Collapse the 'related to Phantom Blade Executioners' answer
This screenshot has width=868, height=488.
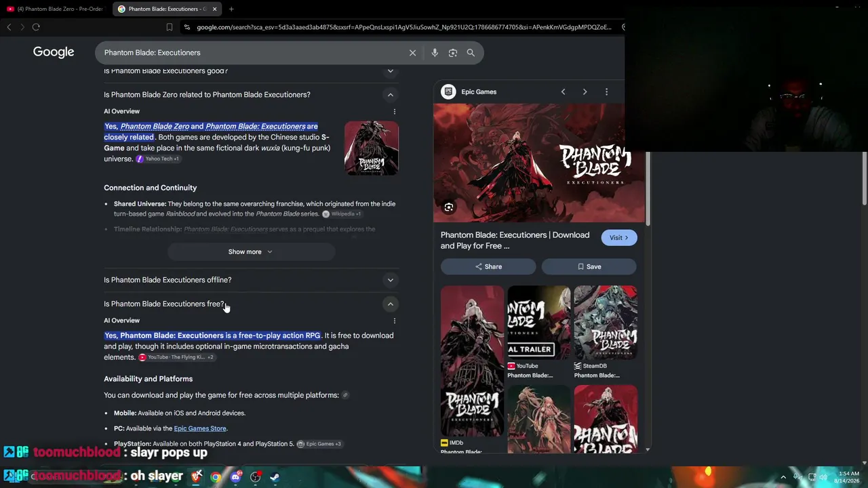(390, 95)
